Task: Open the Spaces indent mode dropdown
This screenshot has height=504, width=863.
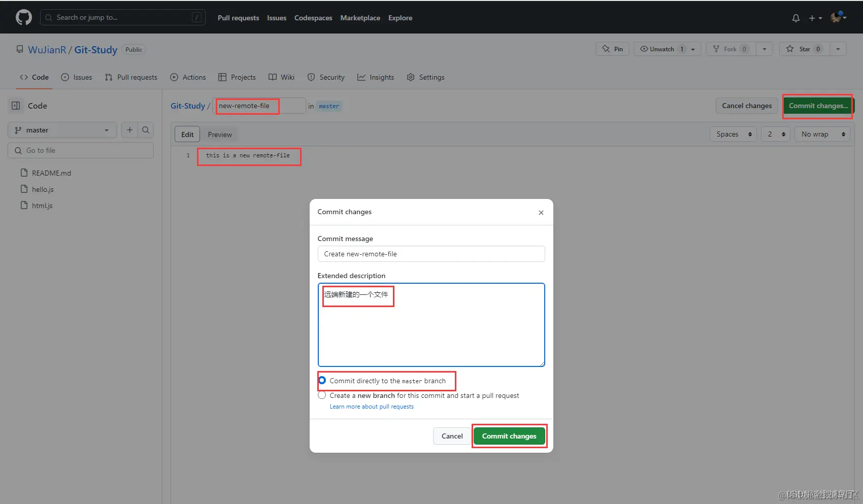Action: coord(734,134)
